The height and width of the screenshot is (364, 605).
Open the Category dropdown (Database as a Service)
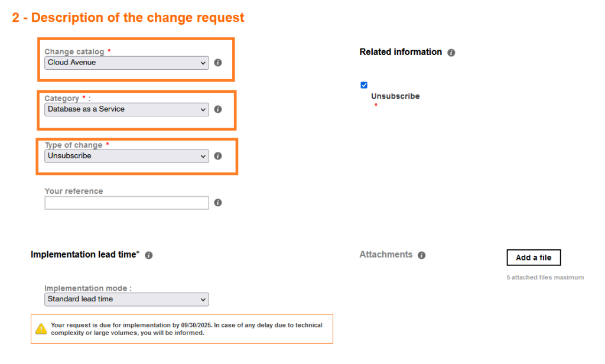click(126, 109)
